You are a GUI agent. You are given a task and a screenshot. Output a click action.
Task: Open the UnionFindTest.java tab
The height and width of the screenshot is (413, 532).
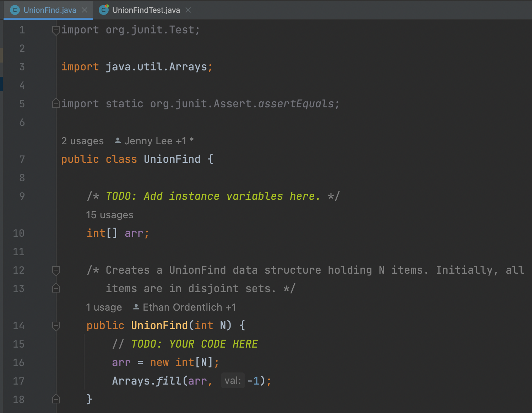(146, 10)
